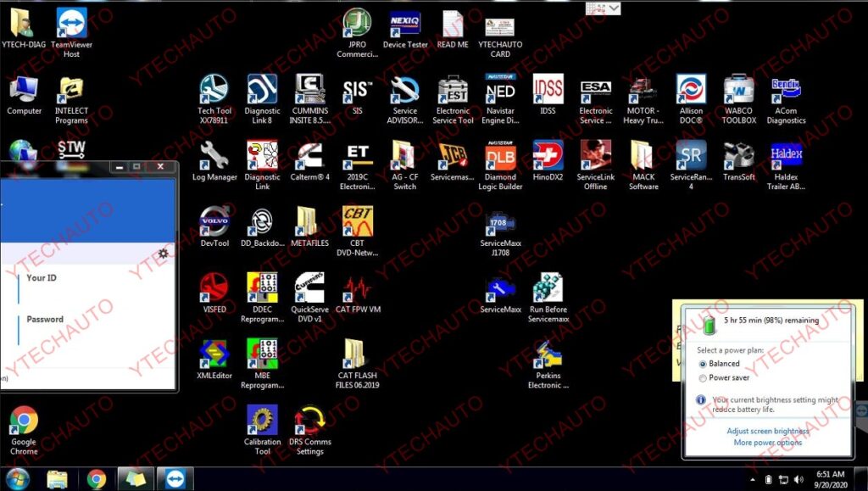Viewport: 868px width, 491px height.
Task: Launch Electronic Service (ESA) shortcut
Action: pos(596,101)
